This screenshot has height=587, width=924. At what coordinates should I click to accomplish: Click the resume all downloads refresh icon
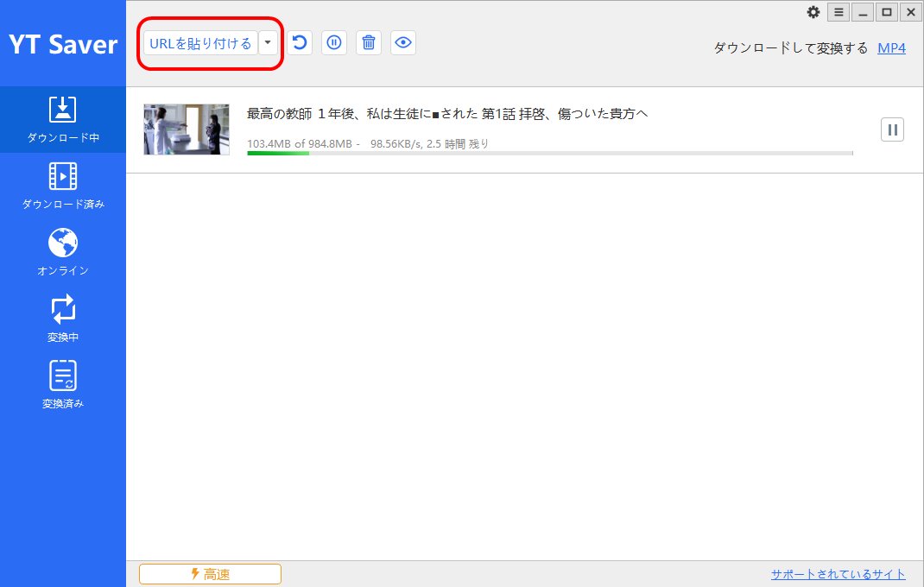pos(300,42)
